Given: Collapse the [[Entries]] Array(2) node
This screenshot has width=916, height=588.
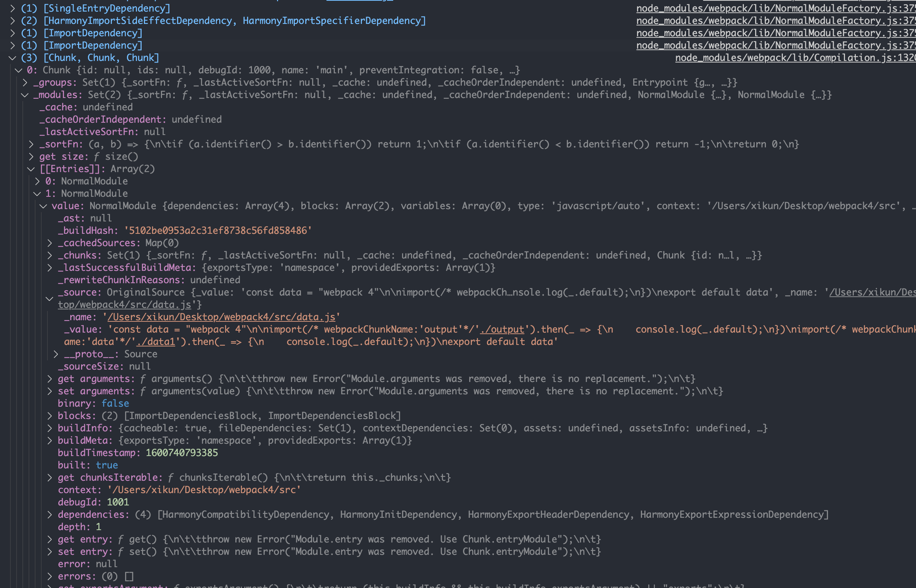Looking at the screenshot, I should (x=31, y=169).
